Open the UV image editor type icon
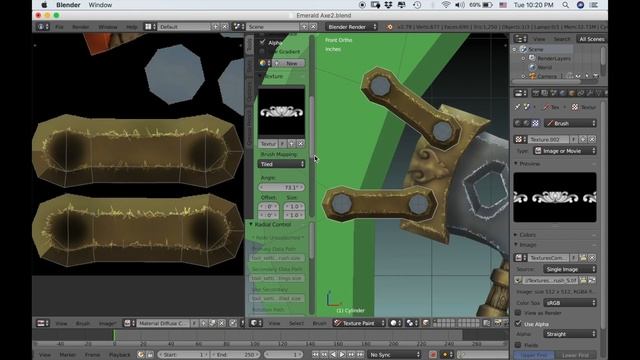Image resolution: width=640 pixels, height=360 pixels. pyautogui.click(x=42, y=323)
